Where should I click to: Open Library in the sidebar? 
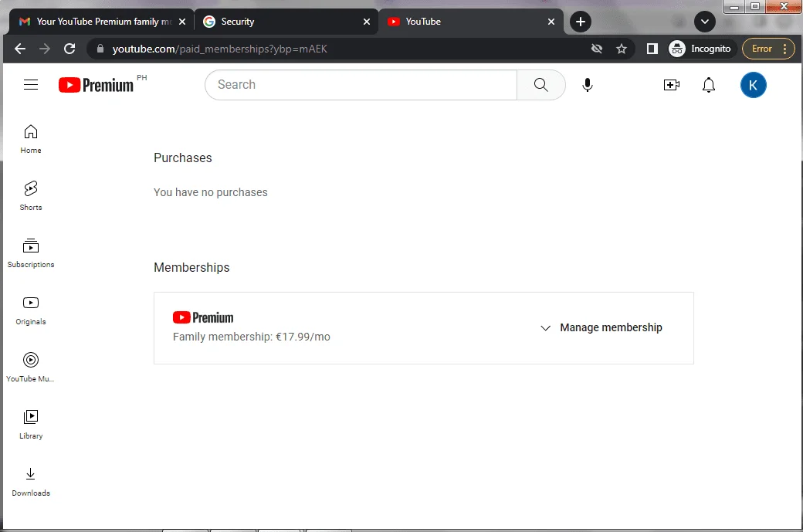point(31,425)
